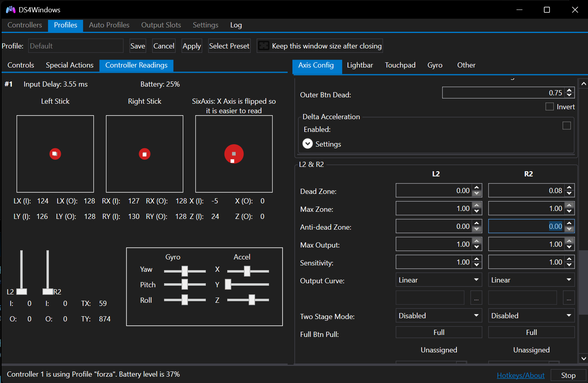The height and width of the screenshot is (383, 588).
Task: Enable Delta Acceleration checkbox
Action: pyautogui.click(x=567, y=126)
